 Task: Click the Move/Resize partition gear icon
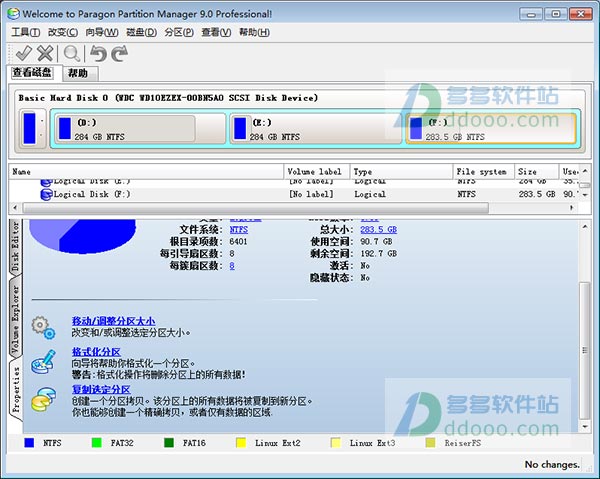coord(44,328)
